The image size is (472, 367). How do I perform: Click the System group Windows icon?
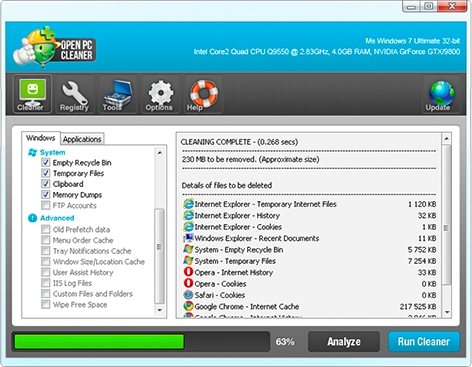32,152
